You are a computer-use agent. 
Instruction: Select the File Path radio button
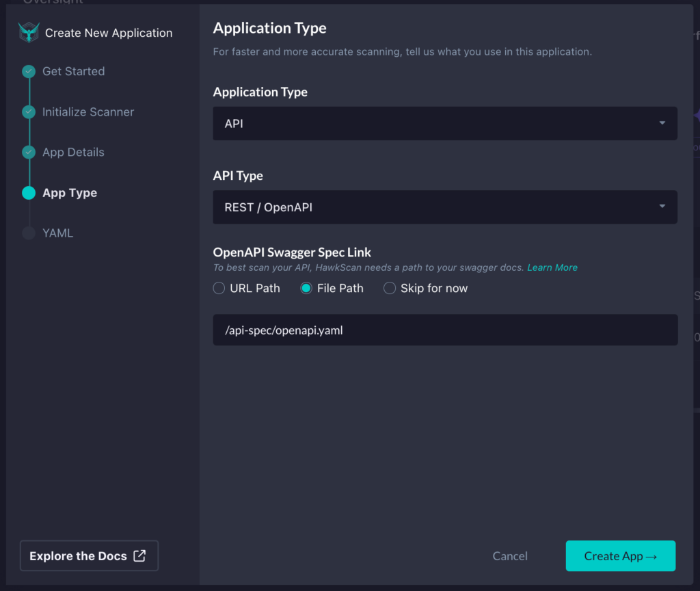tap(306, 288)
